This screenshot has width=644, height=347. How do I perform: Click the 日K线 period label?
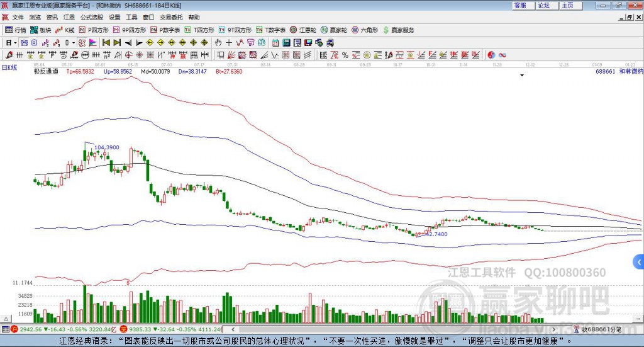pyautogui.click(x=9, y=67)
